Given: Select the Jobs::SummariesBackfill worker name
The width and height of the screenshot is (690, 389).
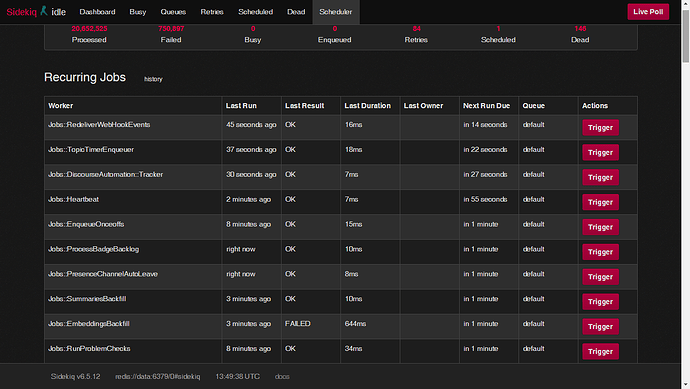Looking at the screenshot, I should (87, 299).
